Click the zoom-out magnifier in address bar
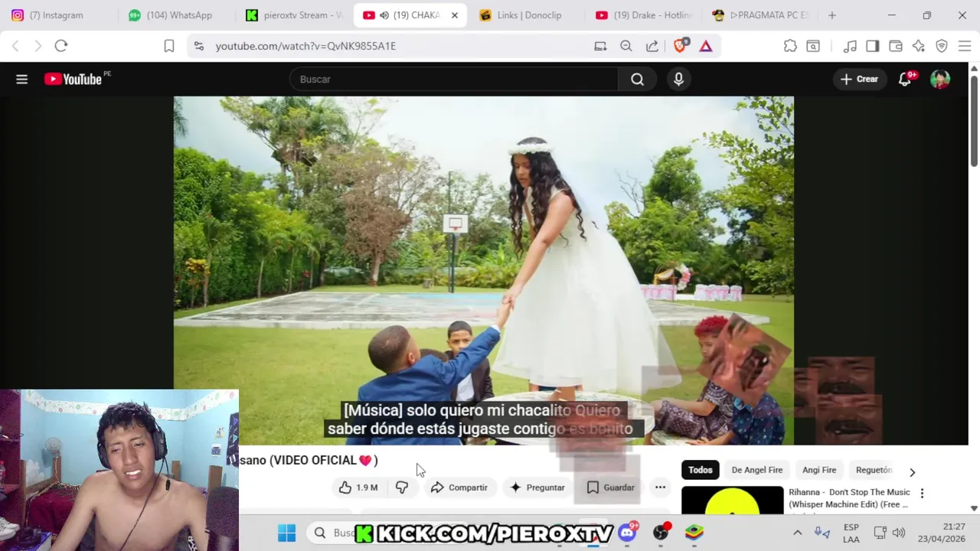The height and width of the screenshot is (551, 980). (x=626, y=46)
